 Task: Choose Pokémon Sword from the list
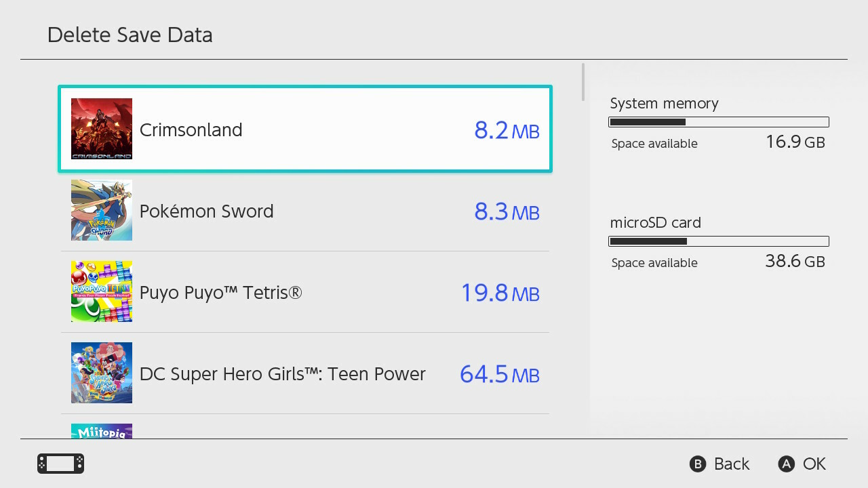click(x=305, y=210)
